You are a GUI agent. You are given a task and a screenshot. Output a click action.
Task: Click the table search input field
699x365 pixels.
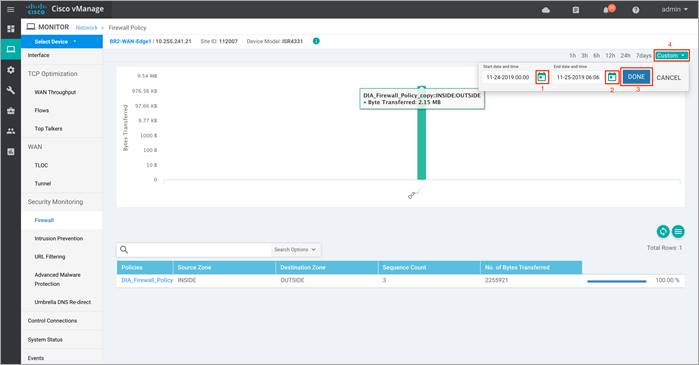coord(201,250)
